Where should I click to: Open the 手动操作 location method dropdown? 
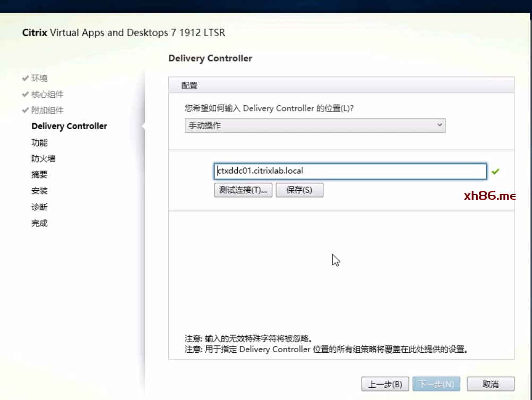(x=315, y=125)
